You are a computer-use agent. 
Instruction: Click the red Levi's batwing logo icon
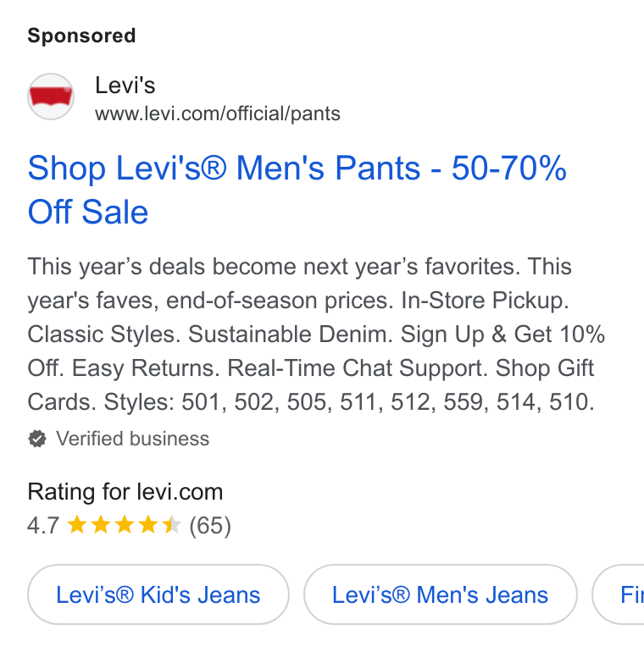[51, 97]
